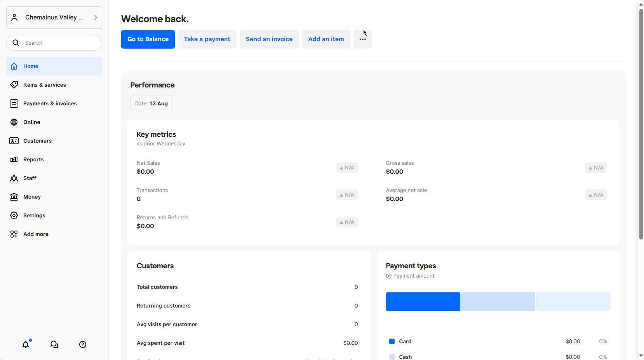644x360 pixels.
Task: Select the Add more menu item
Action: click(35, 234)
